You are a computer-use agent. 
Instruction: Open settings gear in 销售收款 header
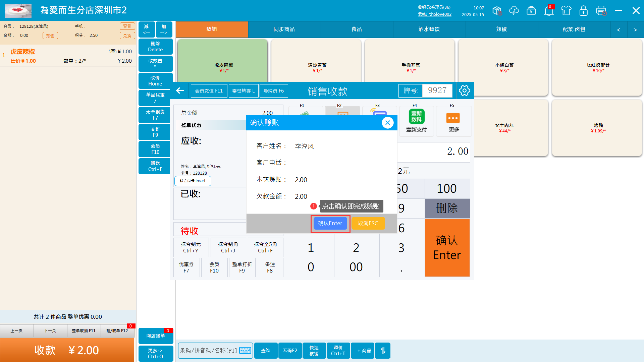coord(465,90)
